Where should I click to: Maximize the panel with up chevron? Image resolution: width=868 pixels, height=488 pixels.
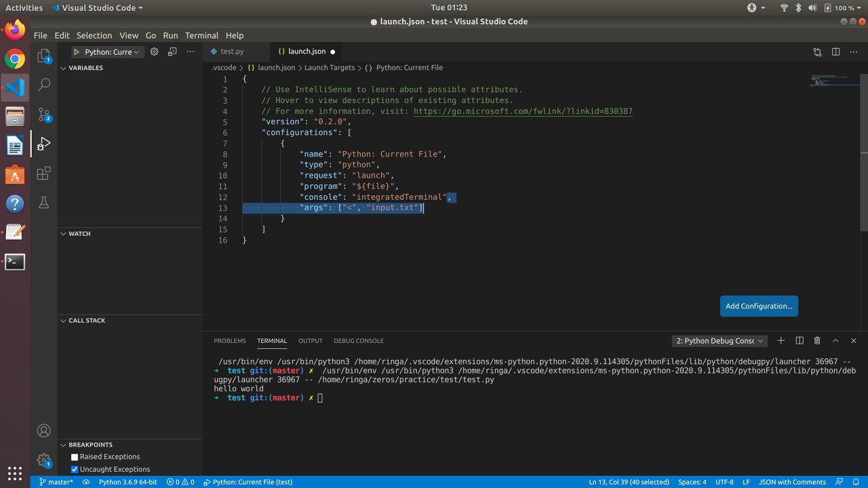click(x=835, y=341)
